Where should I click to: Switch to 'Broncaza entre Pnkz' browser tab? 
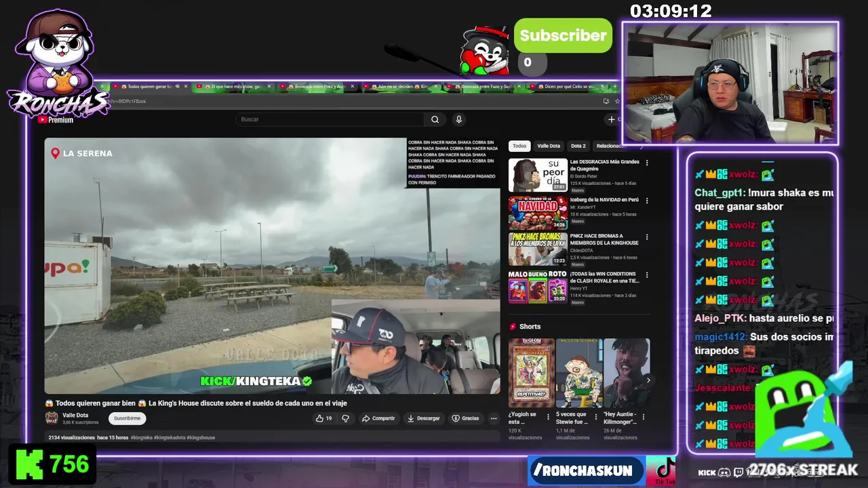click(x=317, y=87)
